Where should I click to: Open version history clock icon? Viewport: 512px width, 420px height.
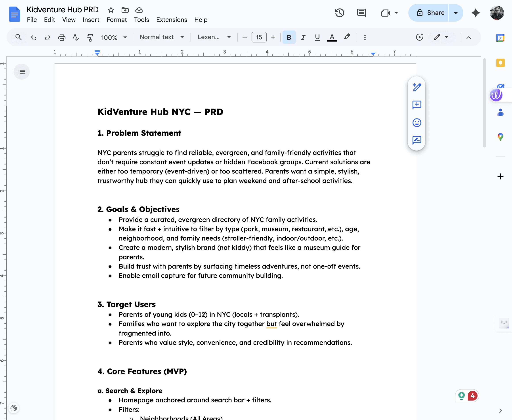pyautogui.click(x=340, y=13)
